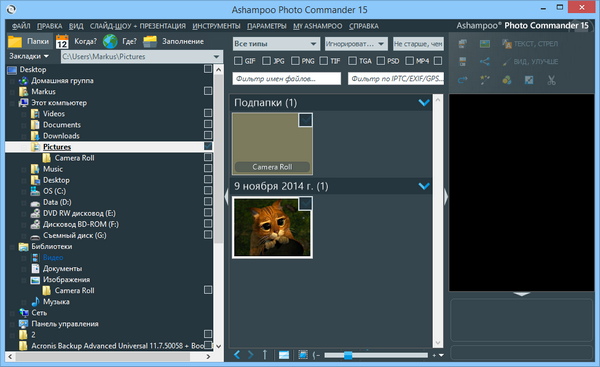600x367 pixels.
Task: Enable the GIF file type checkbox
Action: pos(238,61)
